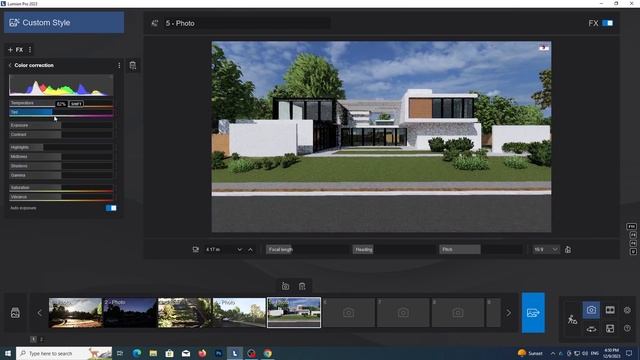The width and height of the screenshot is (640, 360).
Task: Click the Shadows slider
Action: point(61,166)
